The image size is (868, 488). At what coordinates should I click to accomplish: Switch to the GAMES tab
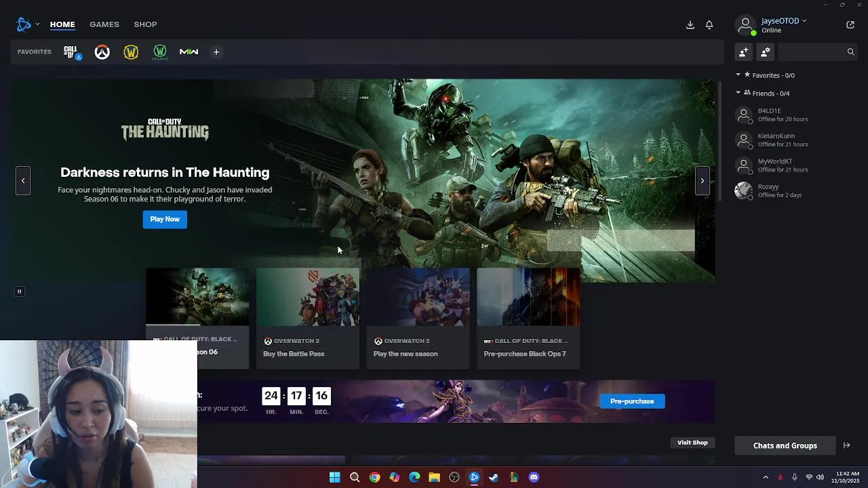(104, 24)
